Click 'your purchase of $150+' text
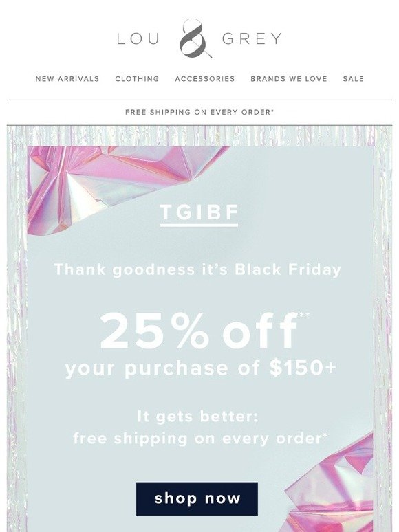Image resolution: width=399 pixels, height=532 pixels. [x=201, y=369]
